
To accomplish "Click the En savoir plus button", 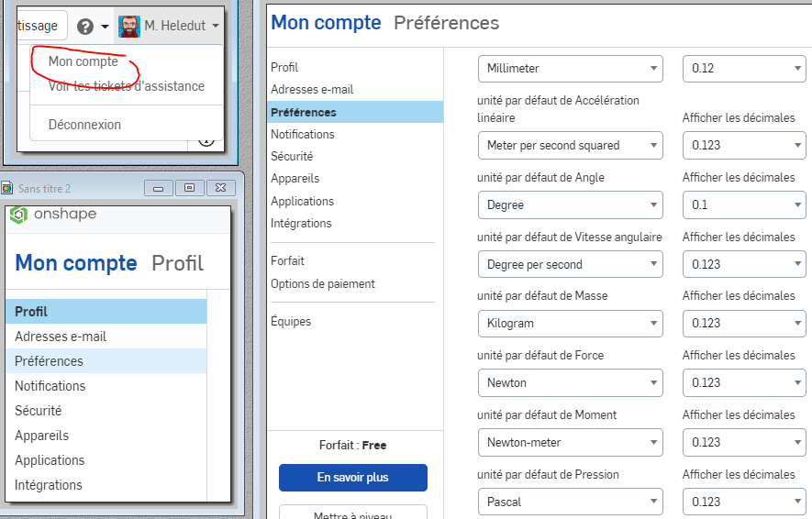I will (353, 478).
